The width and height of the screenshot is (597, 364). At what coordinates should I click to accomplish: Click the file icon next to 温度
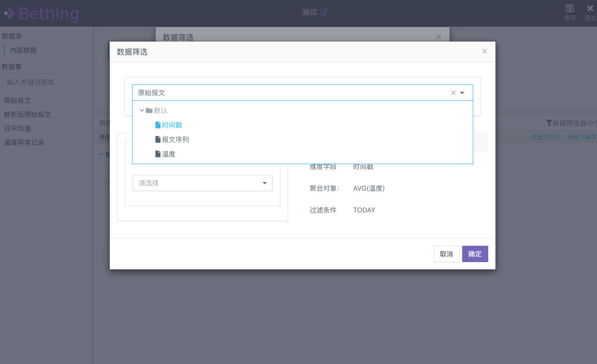tap(158, 154)
